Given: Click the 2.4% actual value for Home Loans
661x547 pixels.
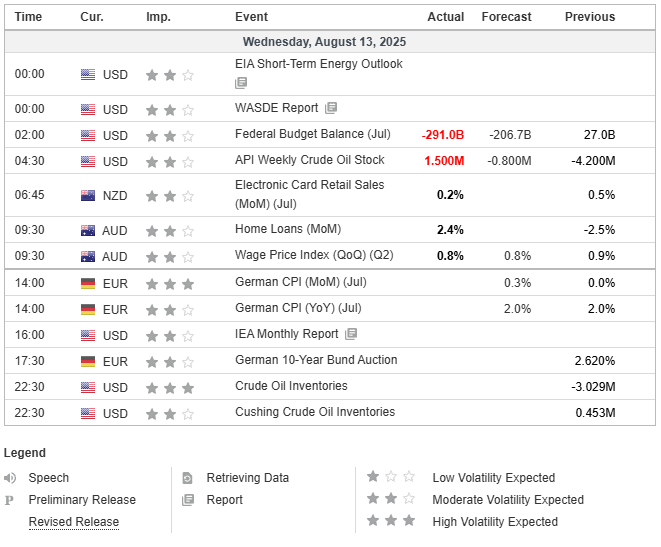Looking at the screenshot, I should click(x=450, y=230).
